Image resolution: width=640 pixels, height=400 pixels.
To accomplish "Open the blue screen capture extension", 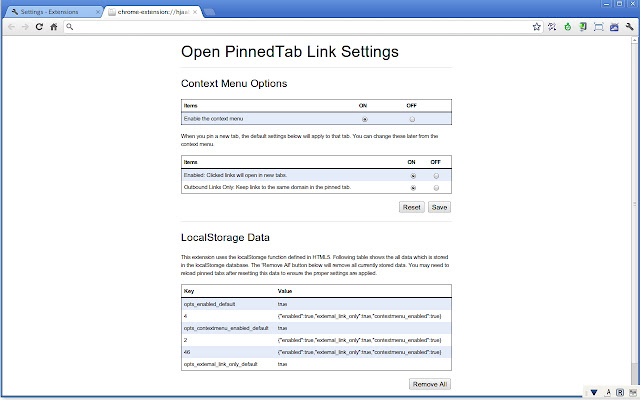I will pyautogui.click(x=598, y=27).
